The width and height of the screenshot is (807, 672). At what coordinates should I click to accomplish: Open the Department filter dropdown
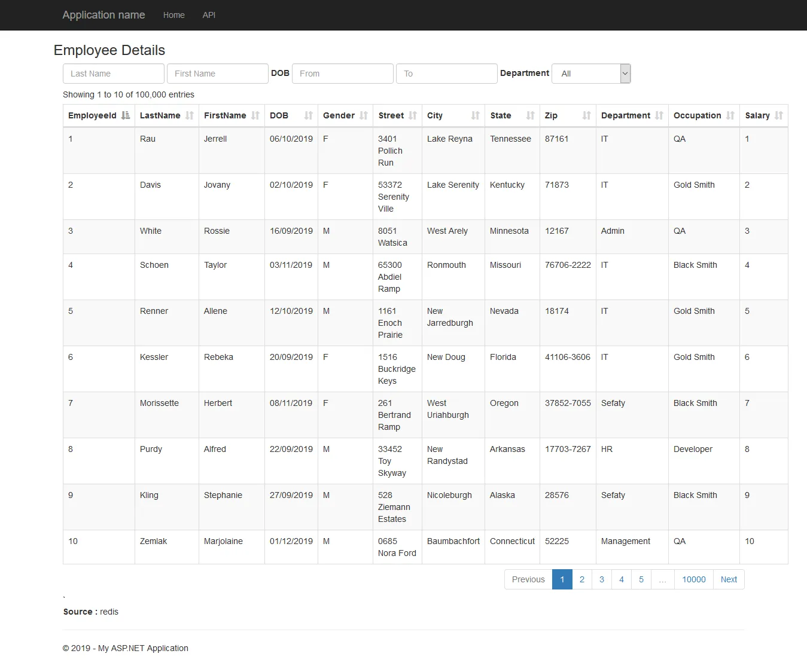pos(591,74)
